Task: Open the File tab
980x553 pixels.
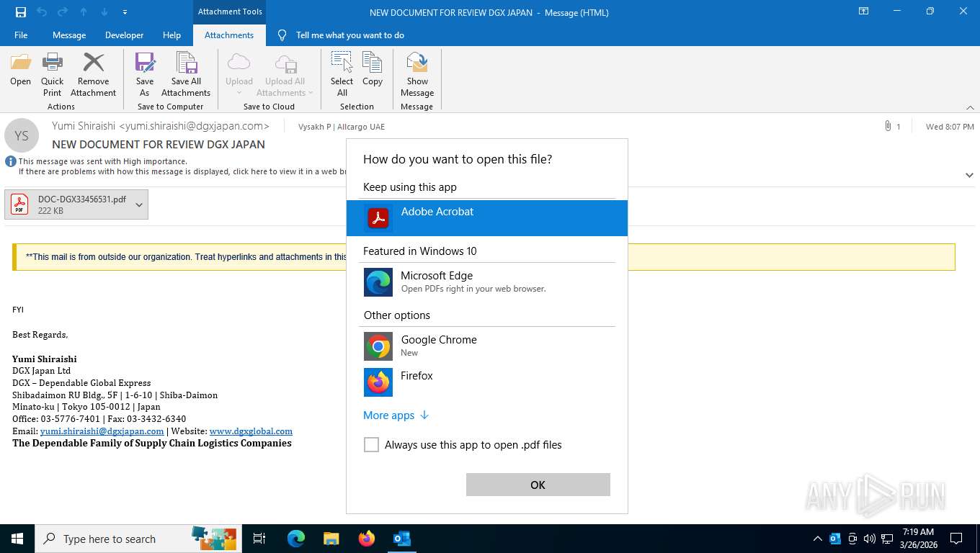Action: pyautogui.click(x=21, y=35)
